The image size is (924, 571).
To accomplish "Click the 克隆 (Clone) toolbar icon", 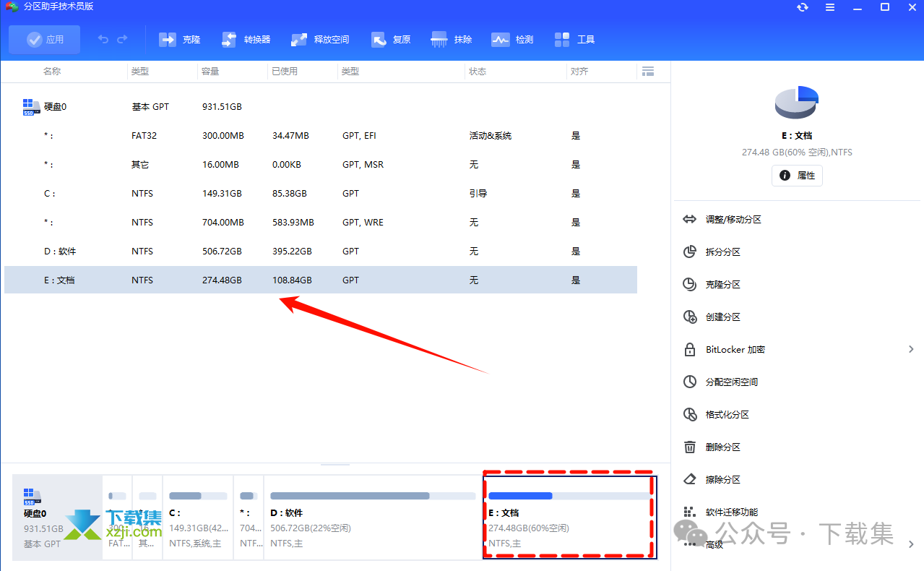I will (168, 40).
